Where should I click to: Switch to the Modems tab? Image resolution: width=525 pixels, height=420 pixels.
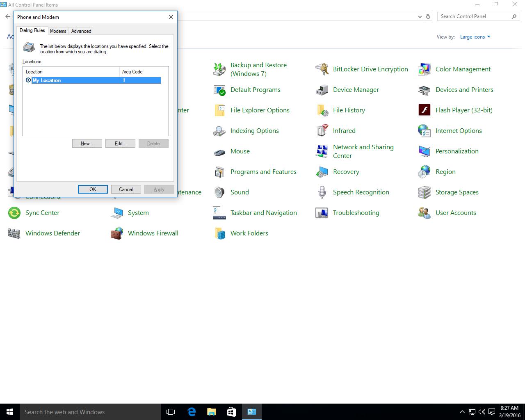pyautogui.click(x=58, y=31)
